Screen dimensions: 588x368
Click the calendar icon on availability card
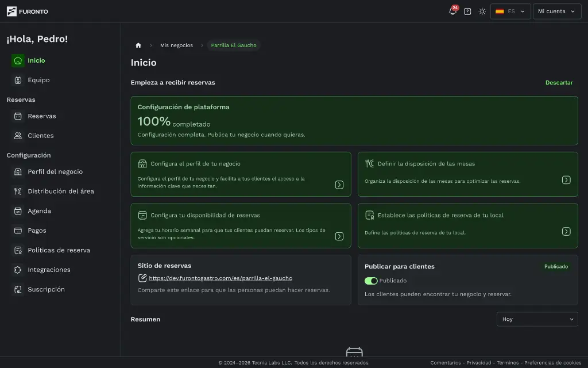tap(142, 215)
